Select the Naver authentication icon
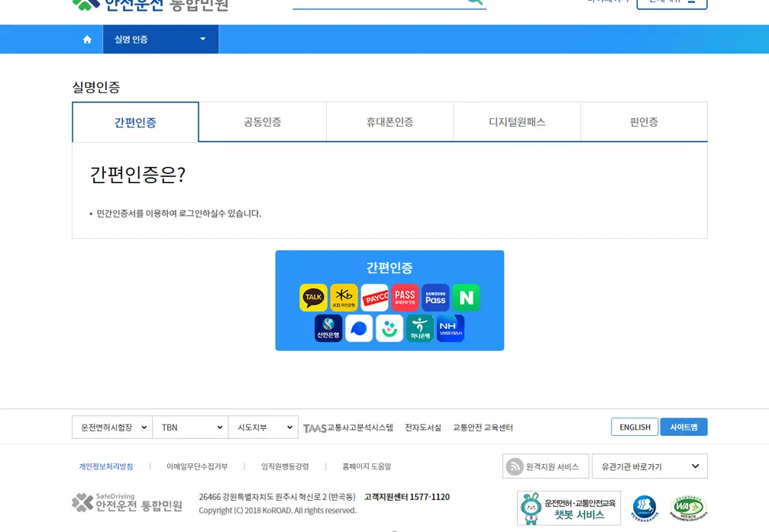The height and width of the screenshot is (532, 769). (x=466, y=298)
